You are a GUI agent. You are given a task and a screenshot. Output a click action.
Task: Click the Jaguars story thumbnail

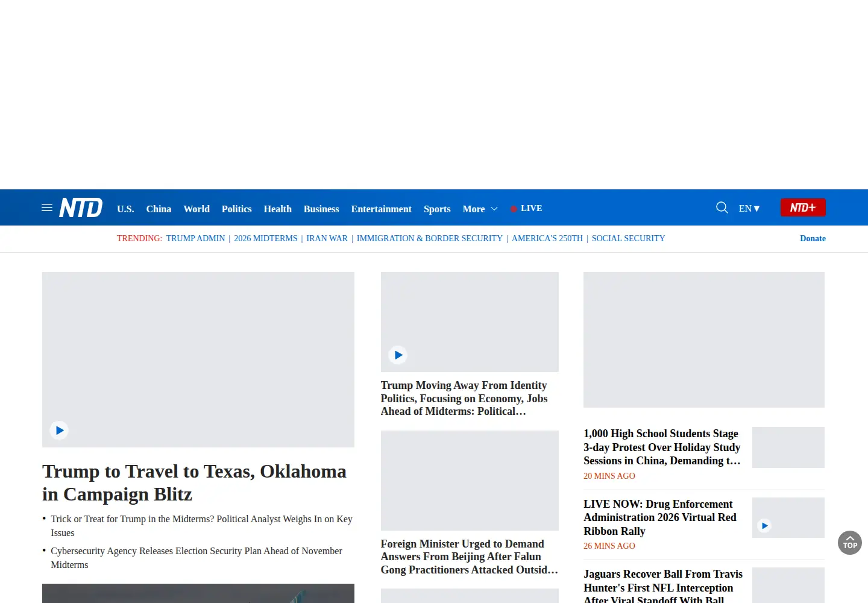pos(788,585)
